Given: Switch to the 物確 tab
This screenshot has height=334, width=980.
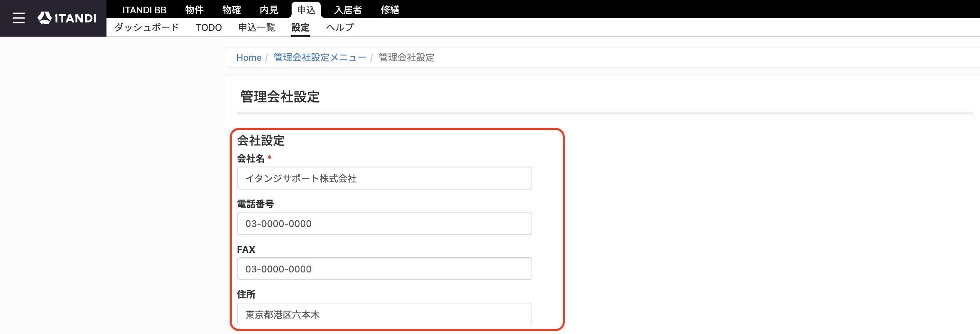Looking at the screenshot, I should pos(232,10).
